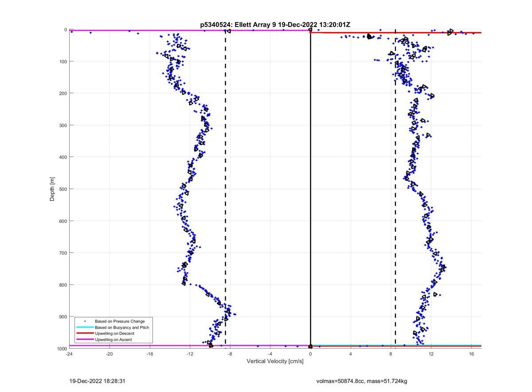This screenshot has width=532, height=392.
Task: Click y-axis tick label '600'
Action: (x=63, y=221)
